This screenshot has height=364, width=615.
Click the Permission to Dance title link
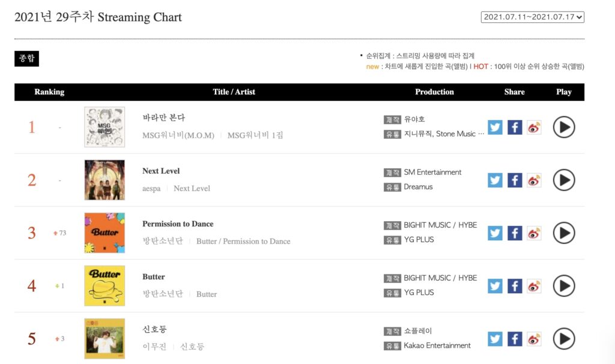(x=178, y=224)
